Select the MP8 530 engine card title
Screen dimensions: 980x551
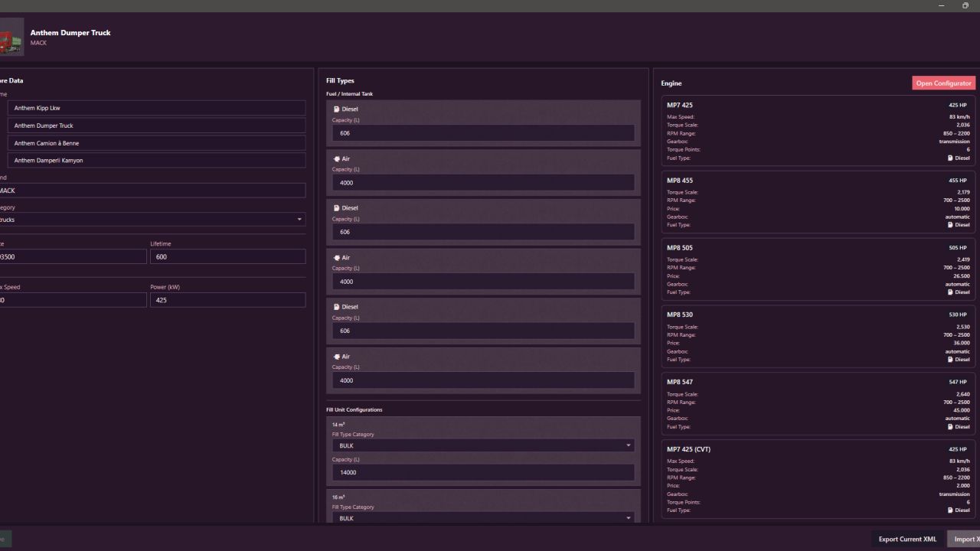[x=680, y=315]
